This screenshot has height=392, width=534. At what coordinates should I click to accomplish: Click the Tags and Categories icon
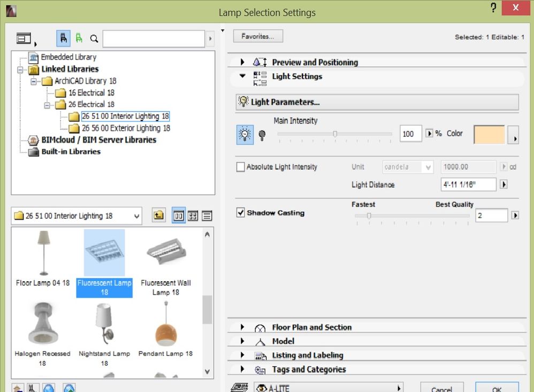pos(260,370)
